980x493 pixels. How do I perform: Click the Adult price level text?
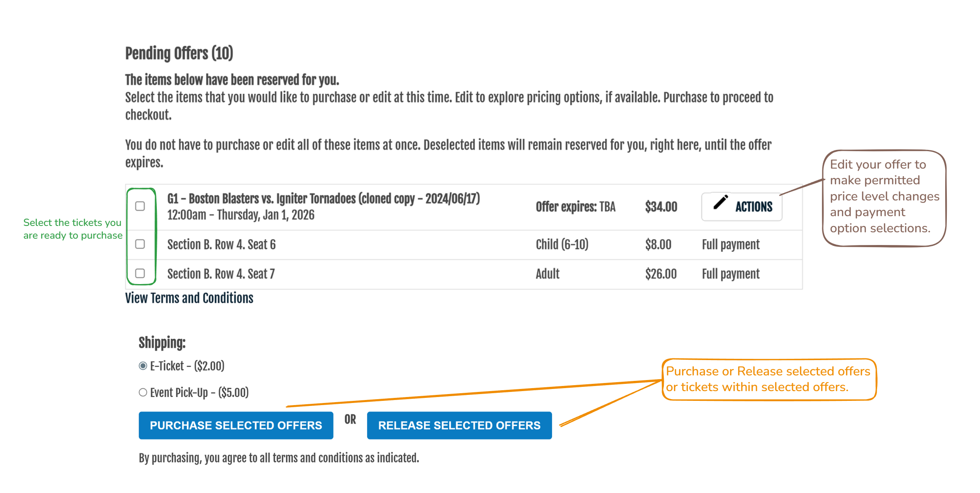[547, 274]
